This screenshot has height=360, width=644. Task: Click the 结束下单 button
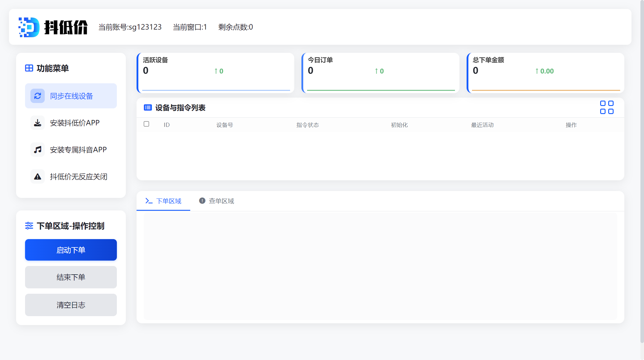pyautogui.click(x=71, y=277)
